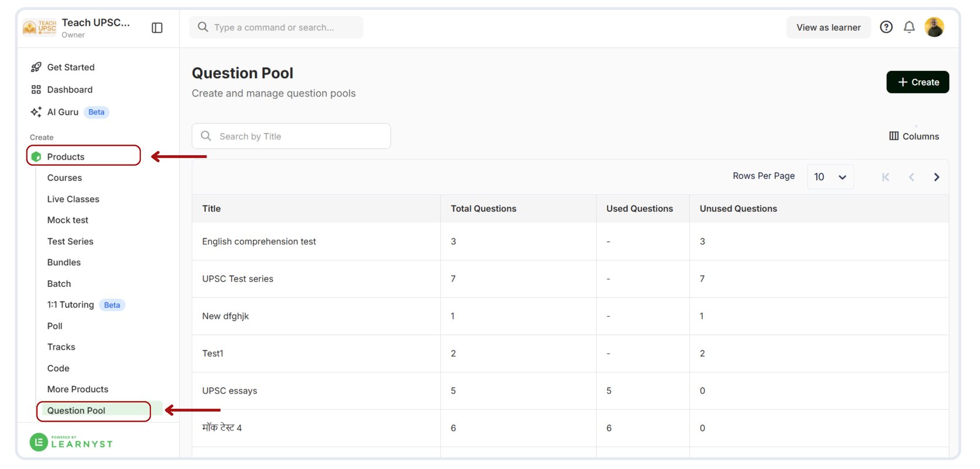Open Bundles in the sidebar

[64, 262]
